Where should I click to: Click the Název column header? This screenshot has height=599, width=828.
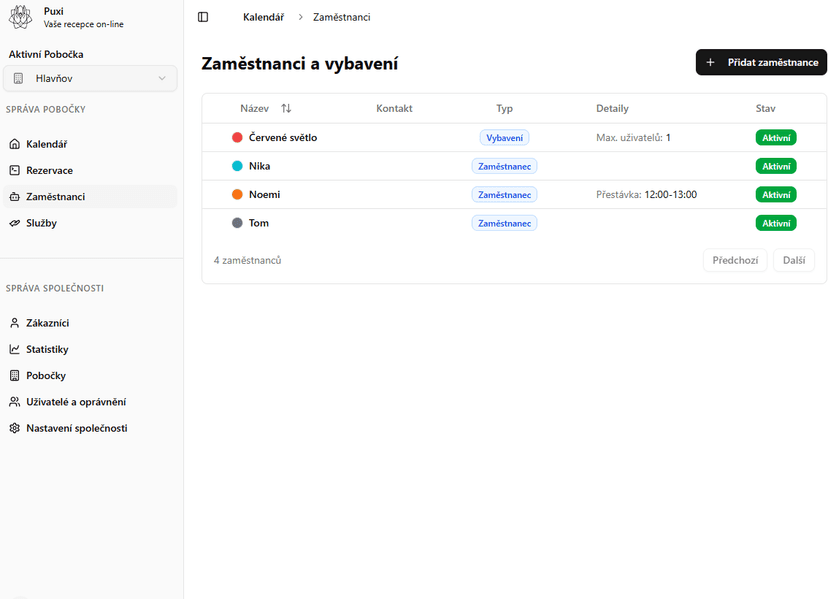[255, 108]
